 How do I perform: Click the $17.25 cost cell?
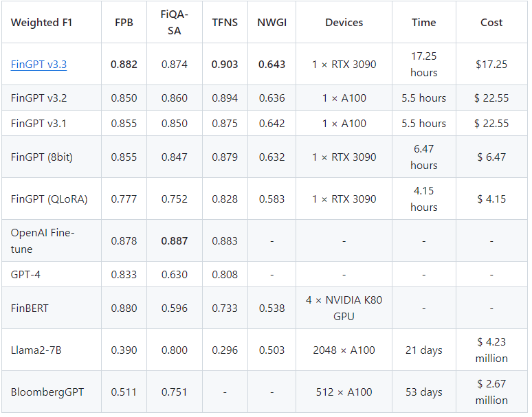491,65
